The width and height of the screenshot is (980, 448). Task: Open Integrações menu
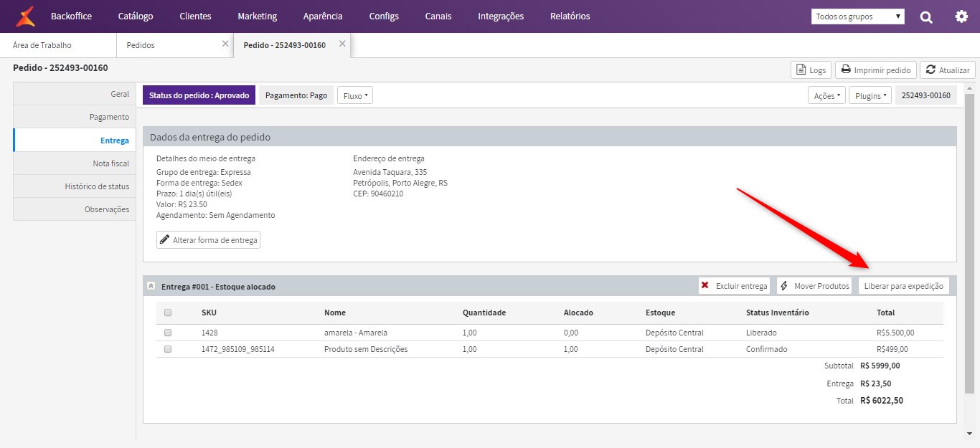(x=501, y=16)
